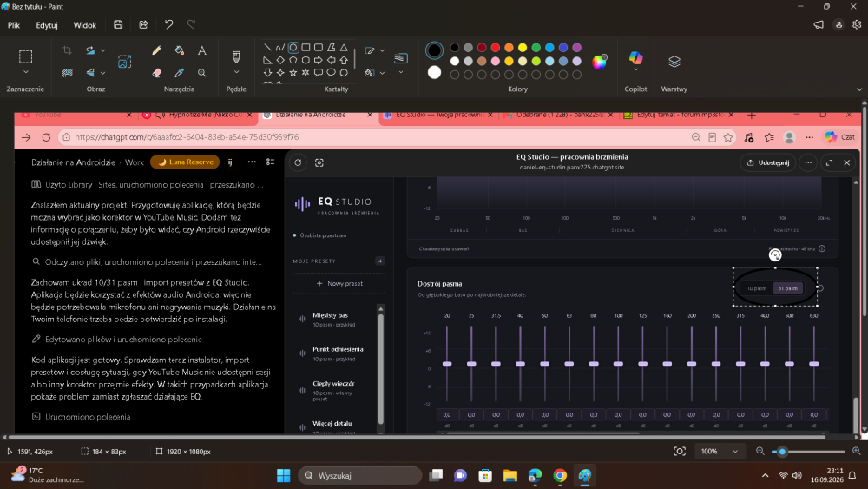This screenshot has height=489, width=868.
Task: Click the zoom in magnifier in status bar
Action: [x=857, y=452]
